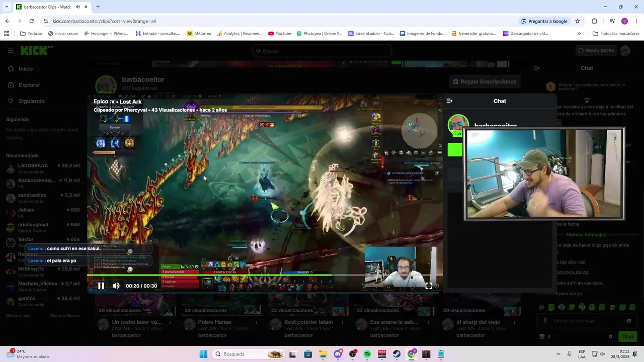
Task: Expand the hidden bookmarks overflow chevron
Action: pos(579,34)
